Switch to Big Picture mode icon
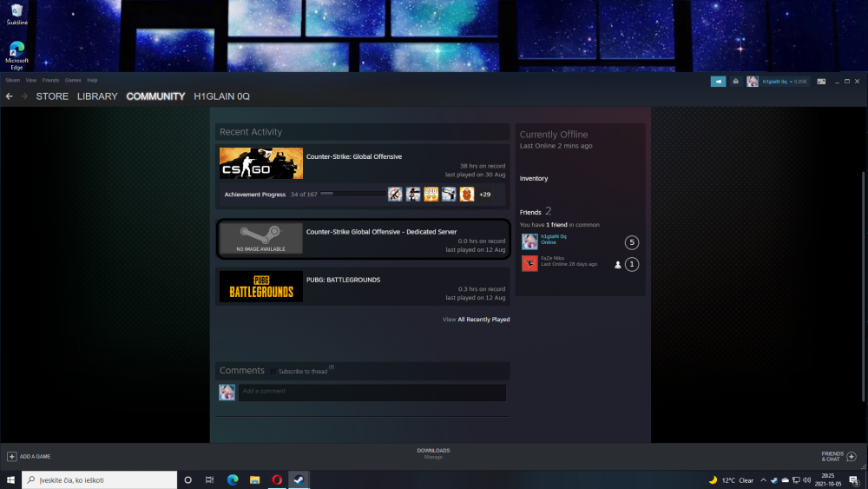Screen dimensions: 868x489 pos(821,82)
